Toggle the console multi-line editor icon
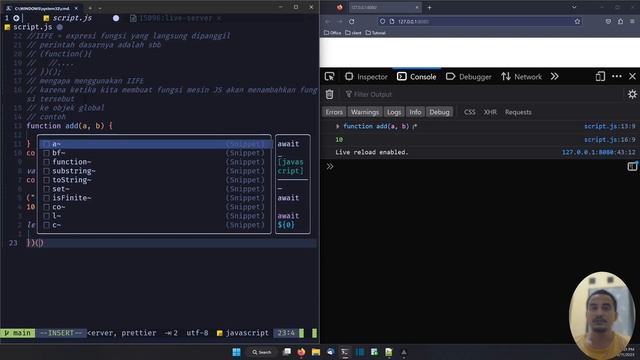The height and width of the screenshot is (360, 640). click(632, 166)
